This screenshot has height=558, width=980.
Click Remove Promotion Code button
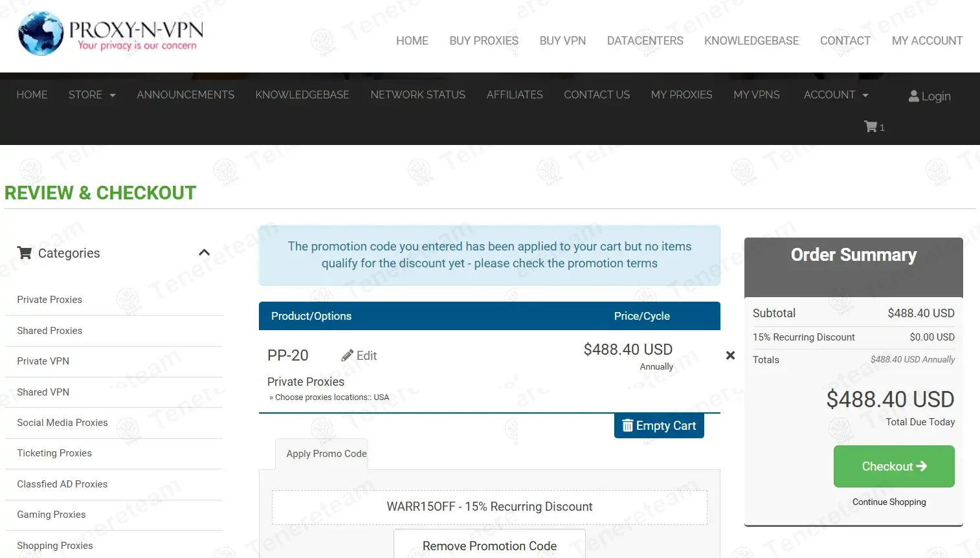coord(489,545)
